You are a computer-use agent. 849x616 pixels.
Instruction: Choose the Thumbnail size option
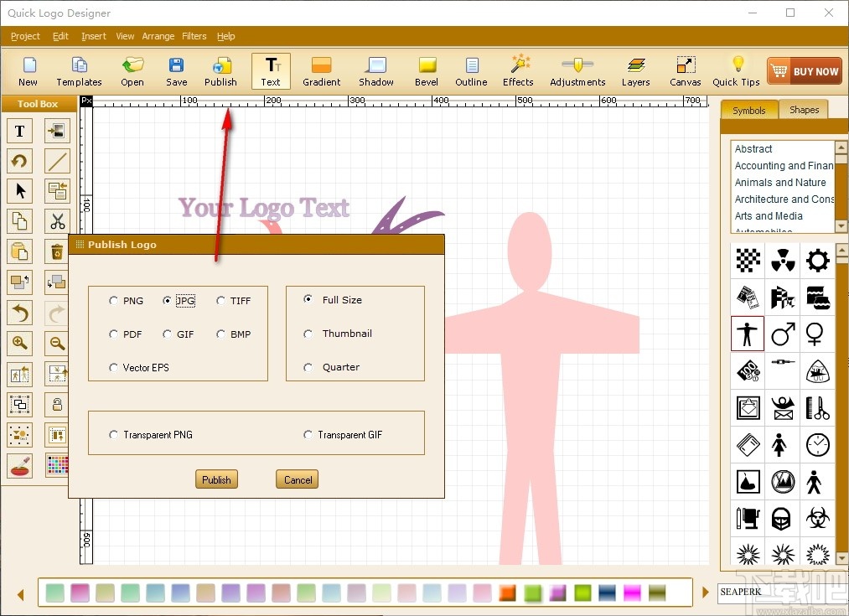coord(308,334)
